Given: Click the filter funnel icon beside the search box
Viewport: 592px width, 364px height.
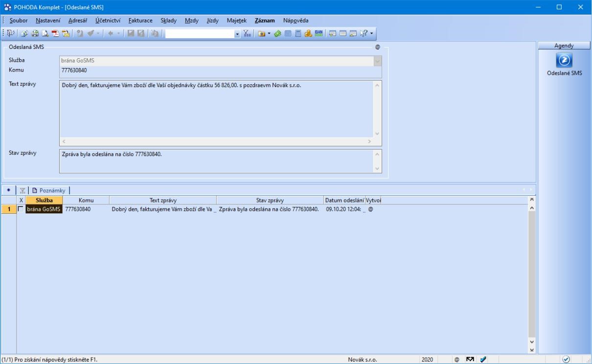Looking at the screenshot, I should (x=247, y=34).
